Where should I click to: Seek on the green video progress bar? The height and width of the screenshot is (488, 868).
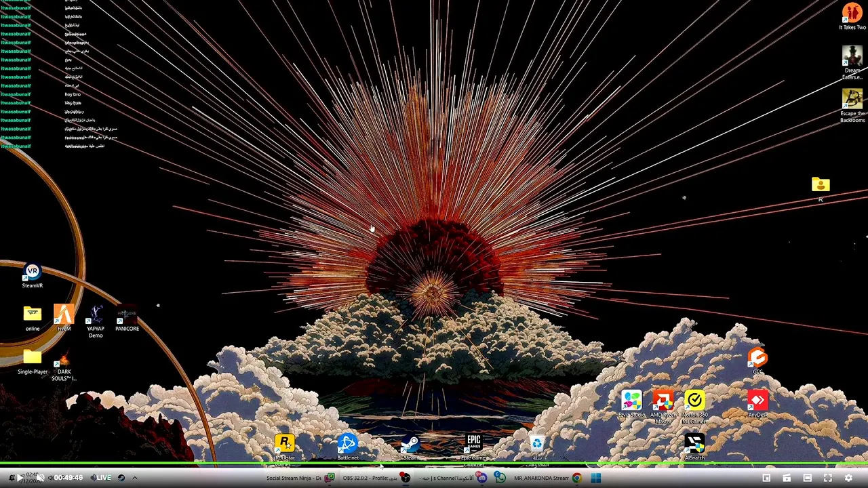(x=434, y=464)
